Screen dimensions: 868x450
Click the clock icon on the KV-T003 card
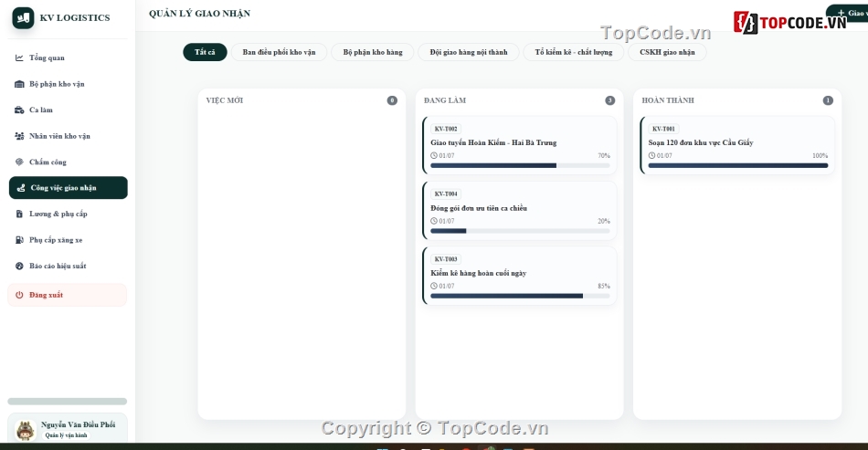coord(434,287)
